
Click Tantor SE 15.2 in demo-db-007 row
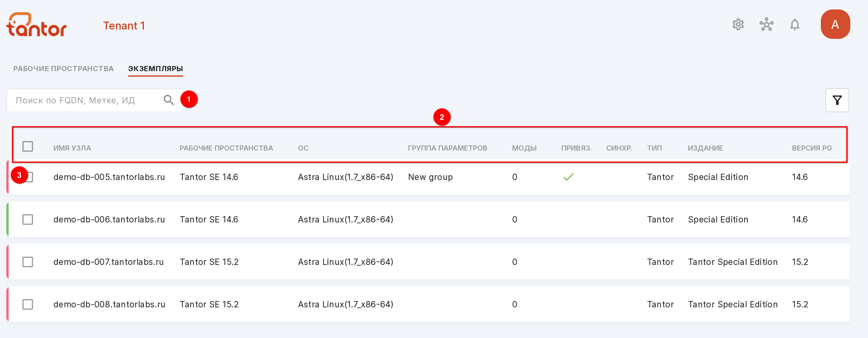(209, 262)
